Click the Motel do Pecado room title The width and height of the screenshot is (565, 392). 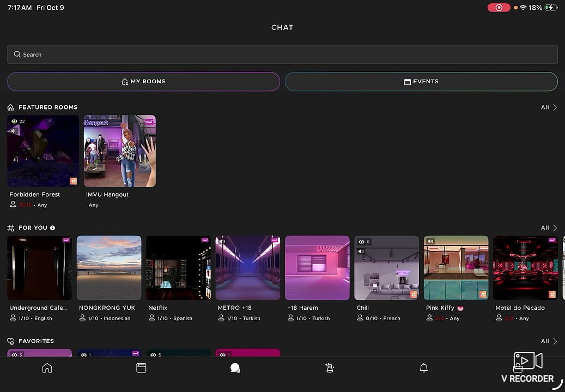click(520, 308)
